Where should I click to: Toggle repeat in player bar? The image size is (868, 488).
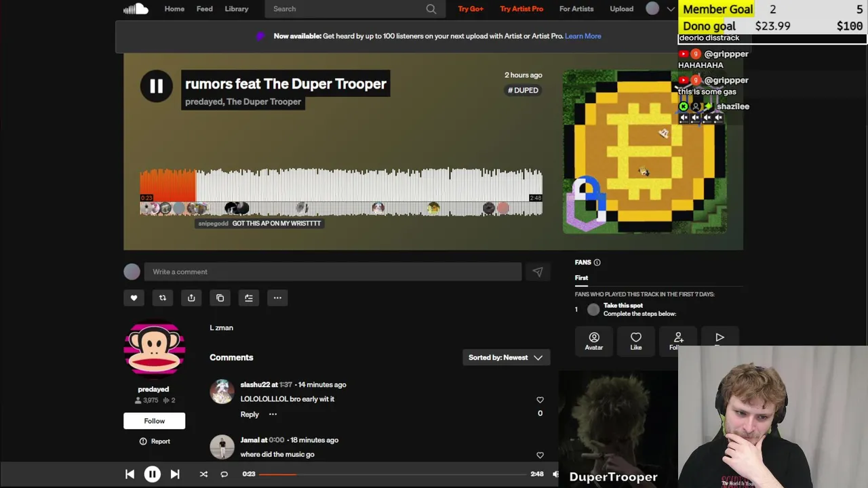click(224, 474)
